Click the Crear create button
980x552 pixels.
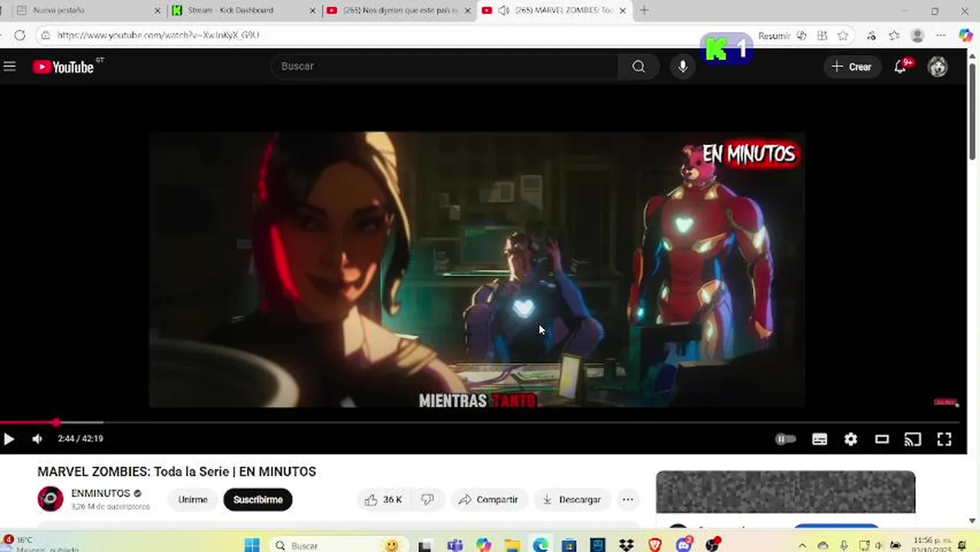click(852, 67)
